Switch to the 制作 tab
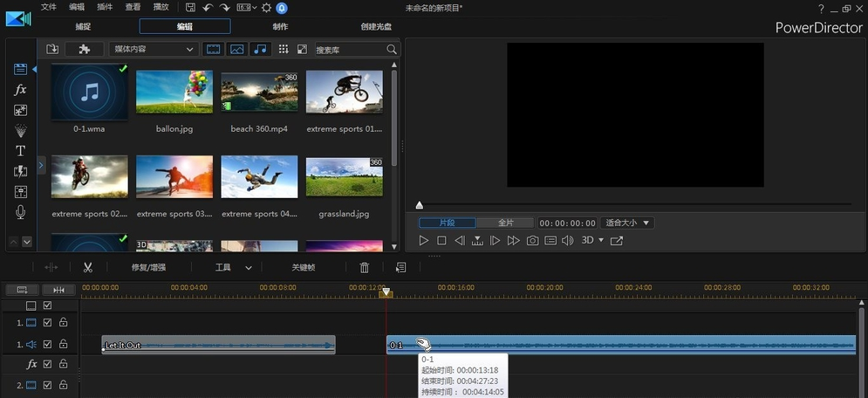The image size is (868, 398). [x=280, y=26]
